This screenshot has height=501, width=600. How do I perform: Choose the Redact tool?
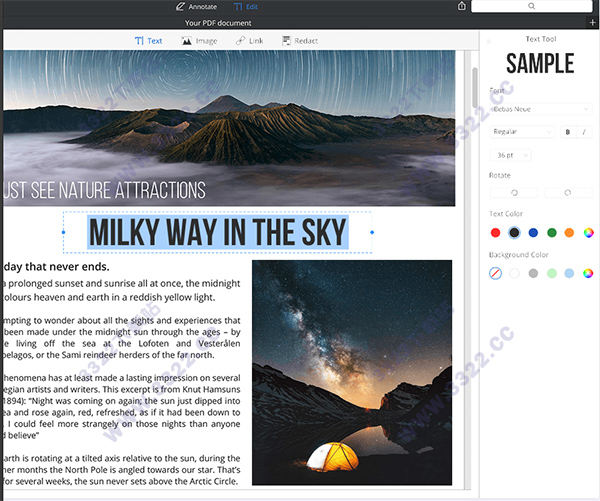tap(300, 41)
